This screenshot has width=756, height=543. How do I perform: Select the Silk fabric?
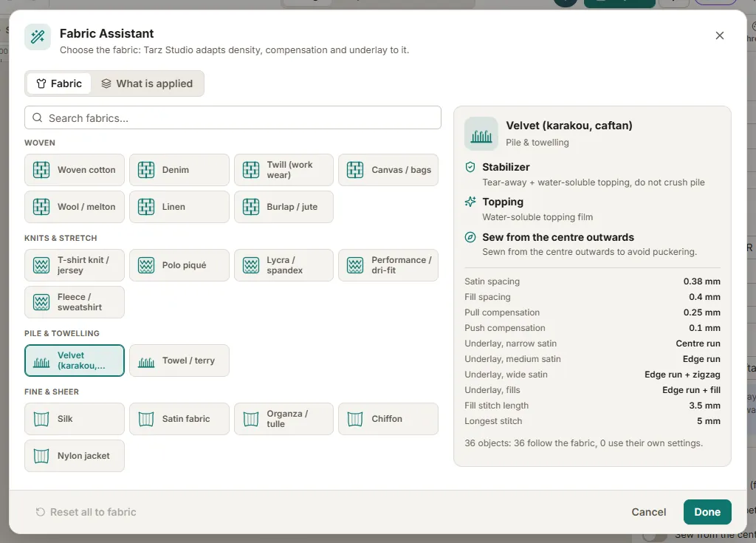point(75,419)
